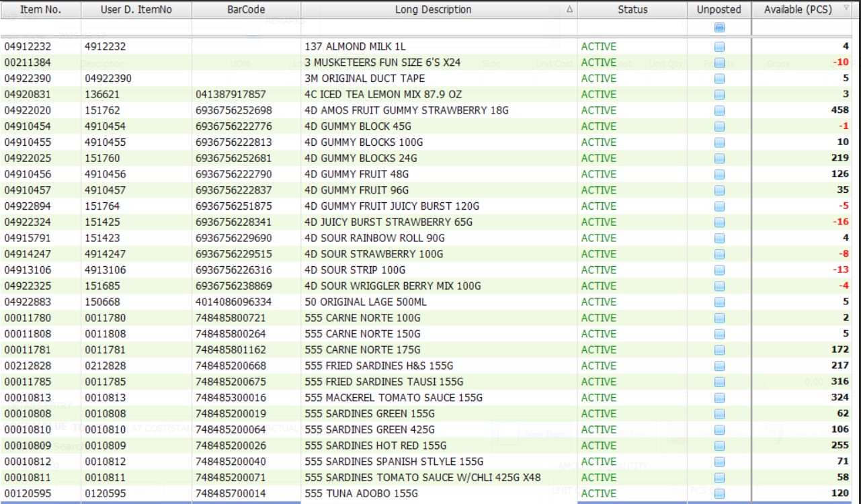This screenshot has width=861, height=504.
Task: Click description '555 TUNA ADOBO 155G'
Action: click(x=361, y=493)
